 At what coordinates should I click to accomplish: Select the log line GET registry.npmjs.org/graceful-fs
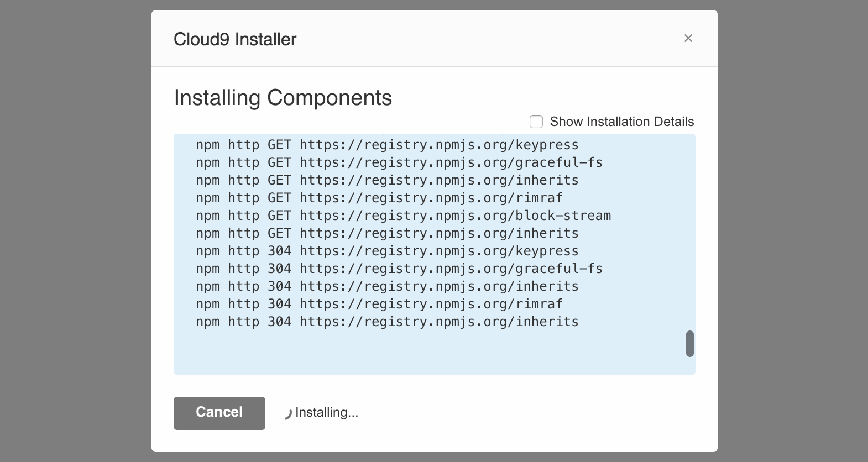pos(399,162)
